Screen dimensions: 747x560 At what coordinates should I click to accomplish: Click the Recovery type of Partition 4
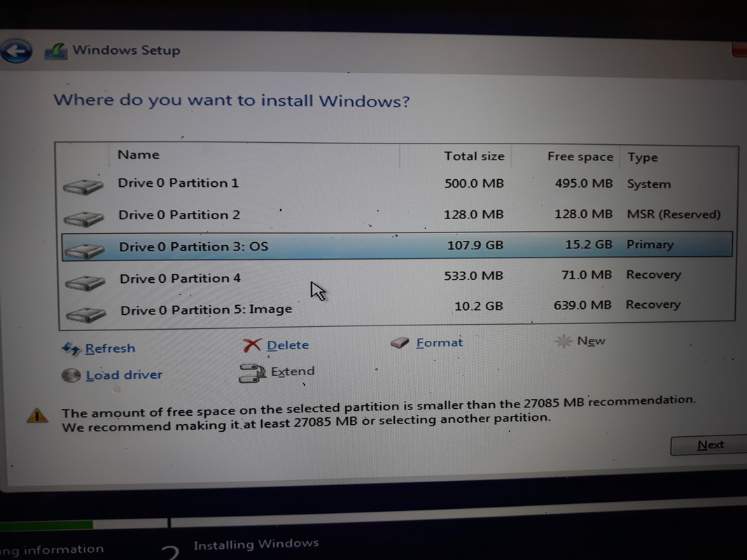tap(653, 275)
